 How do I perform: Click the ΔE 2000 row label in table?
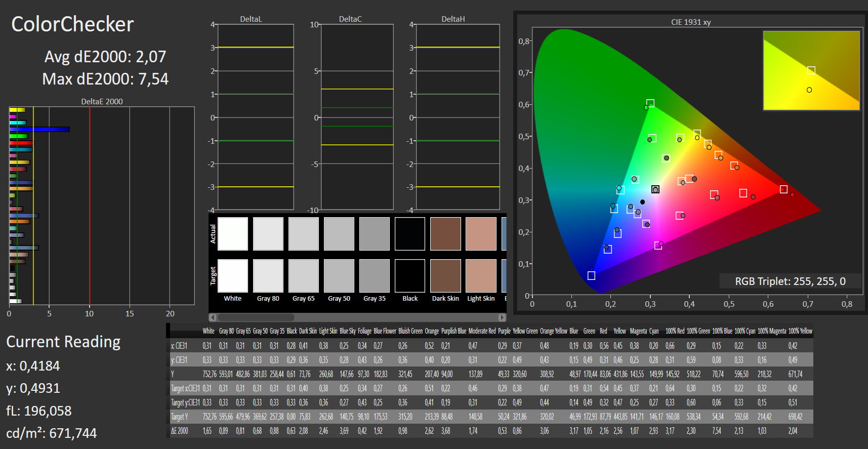click(x=180, y=431)
